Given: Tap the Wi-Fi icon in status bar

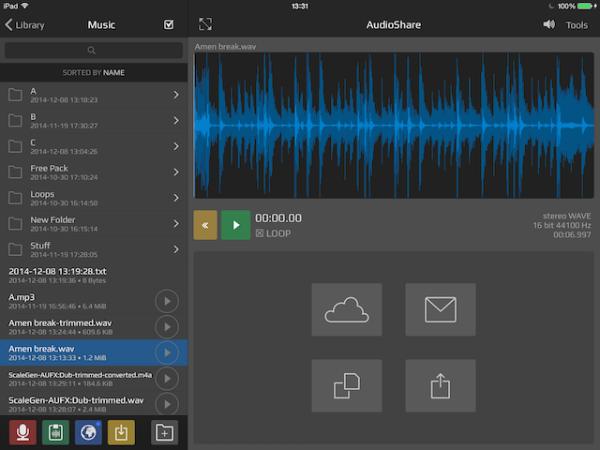Looking at the screenshot, I should tap(25, 6).
